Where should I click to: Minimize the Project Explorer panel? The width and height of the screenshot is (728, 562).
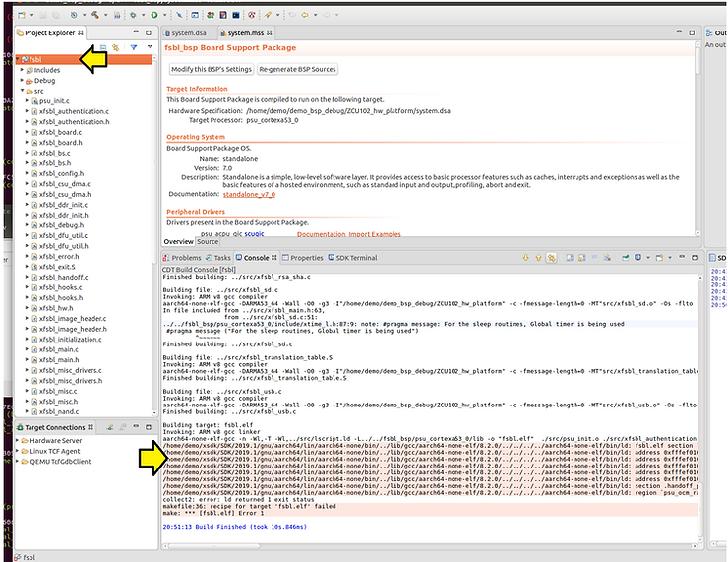click(x=136, y=32)
